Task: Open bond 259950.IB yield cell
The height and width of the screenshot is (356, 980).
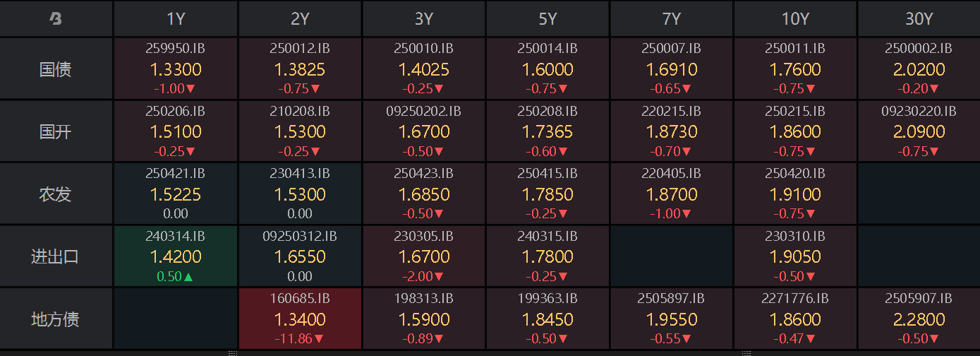Action: [x=176, y=69]
